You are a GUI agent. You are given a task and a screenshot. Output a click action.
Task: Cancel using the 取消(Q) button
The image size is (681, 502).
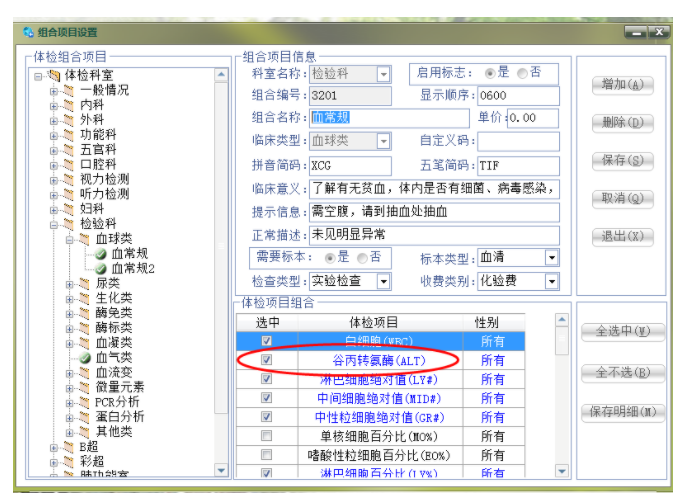623,199
